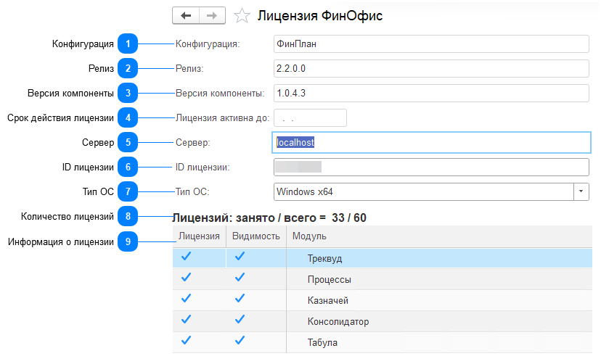Screen dimensions: 601x364
Task: Click the Тип ОС: field label
Action: (x=192, y=191)
